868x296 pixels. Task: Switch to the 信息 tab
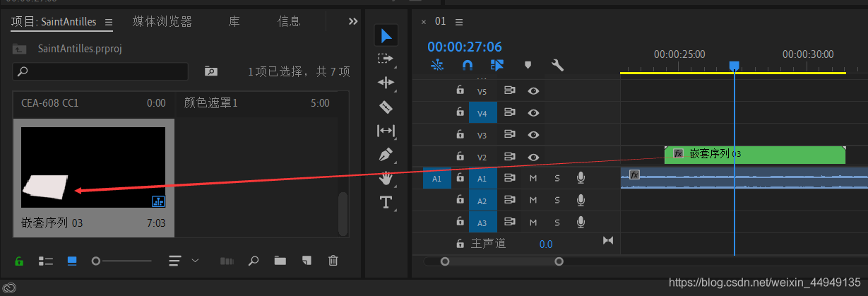[289, 22]
